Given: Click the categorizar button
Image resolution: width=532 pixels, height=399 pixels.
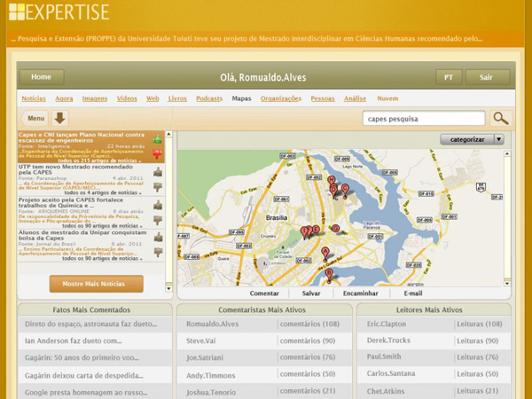Looking at the screenshot, I should point(467,139).
